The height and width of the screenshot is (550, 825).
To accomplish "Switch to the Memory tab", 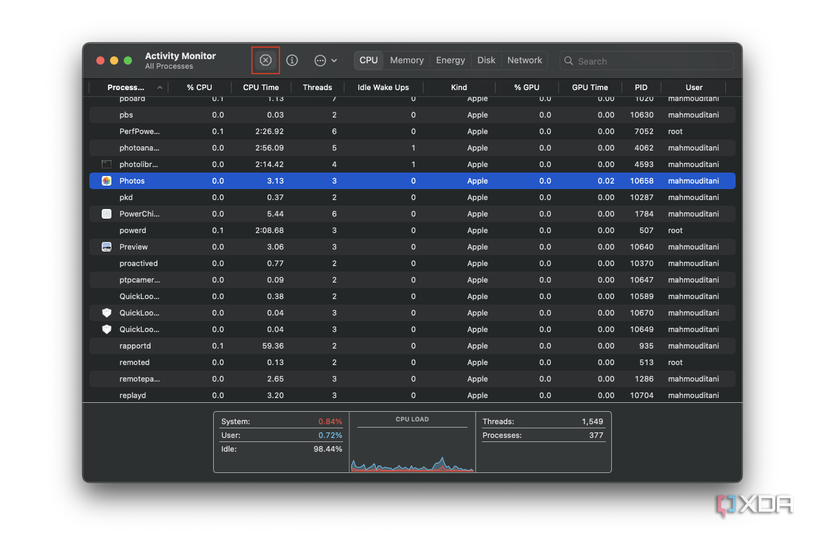I will (407, 60).
